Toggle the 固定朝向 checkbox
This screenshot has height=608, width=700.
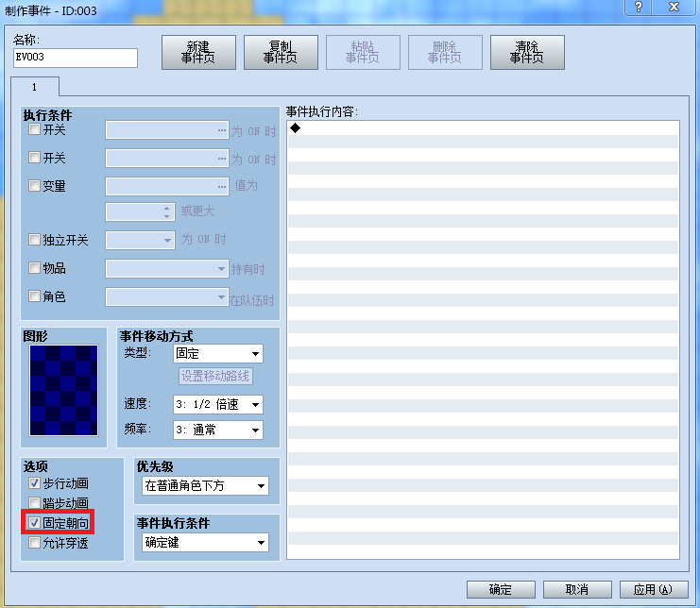34,522
